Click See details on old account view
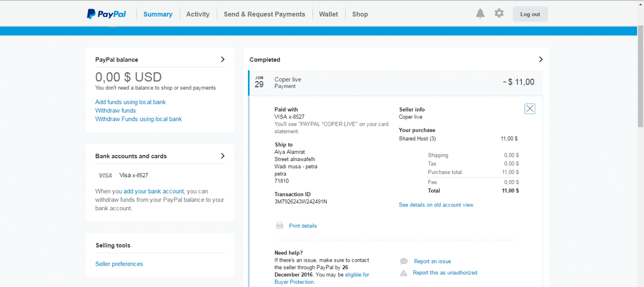Viewport: 644px width, 287px height. [436, 205]
